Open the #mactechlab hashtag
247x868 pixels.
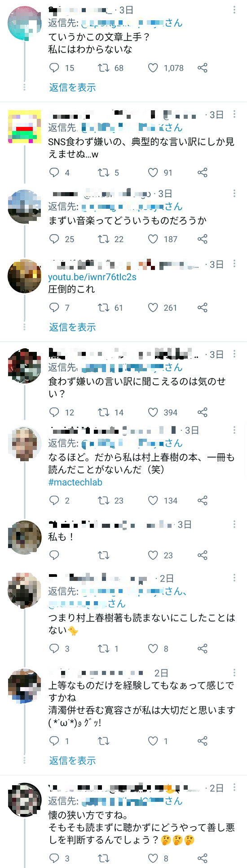[75, 482]
